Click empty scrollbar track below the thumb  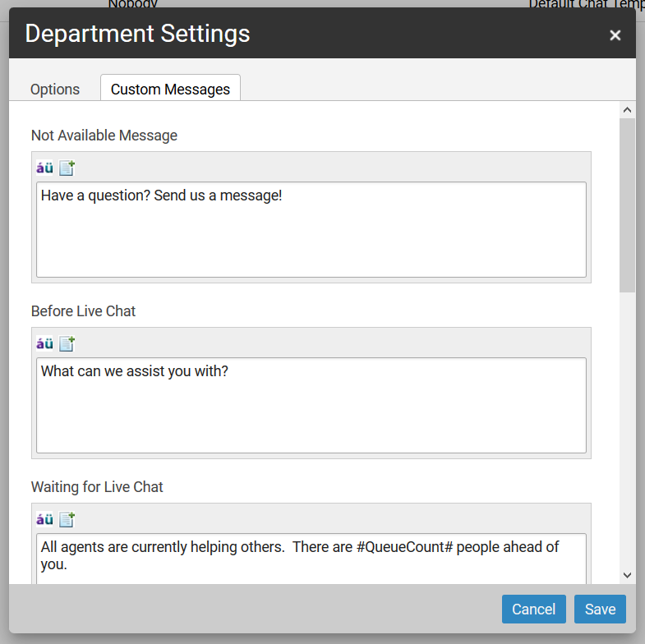(x=627, y=427)
